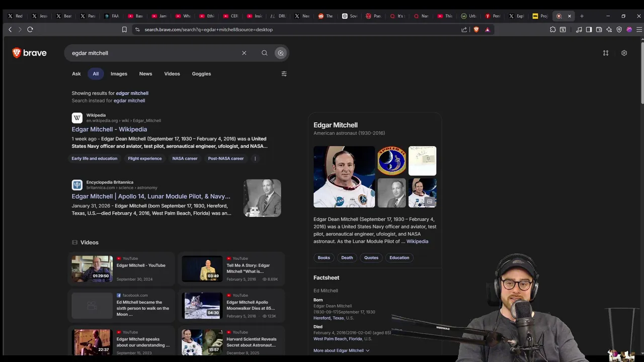Follow the Hereford link in Born field
This screenshot has height=362, width=644.
click(322, 318)
